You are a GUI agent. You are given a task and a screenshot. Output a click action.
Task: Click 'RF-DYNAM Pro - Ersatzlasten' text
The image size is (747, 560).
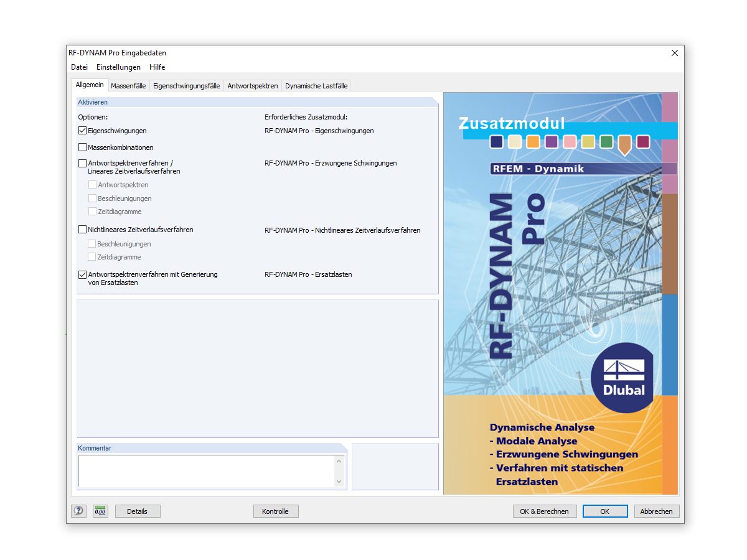(x=308, y=274)
